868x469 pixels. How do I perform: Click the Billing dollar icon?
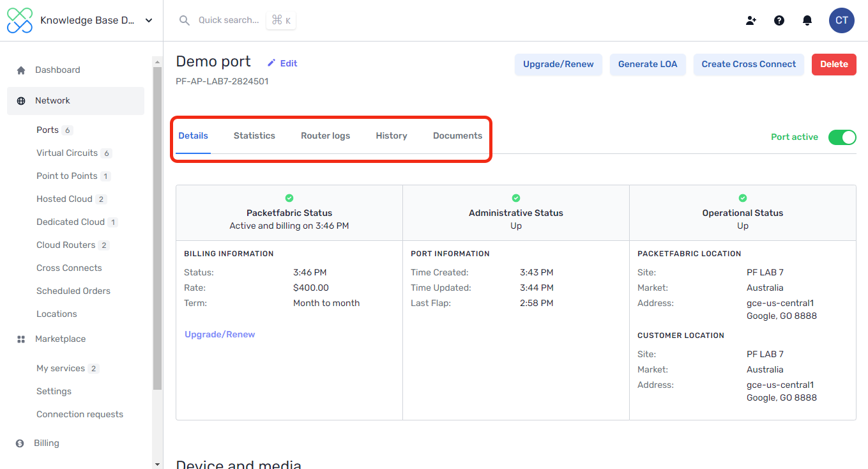(20, 443)
